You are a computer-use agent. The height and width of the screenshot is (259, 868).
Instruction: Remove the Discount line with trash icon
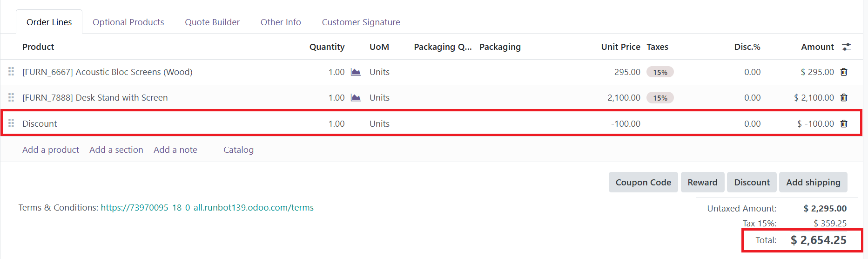pyautogui.click(x=844, y=124)
